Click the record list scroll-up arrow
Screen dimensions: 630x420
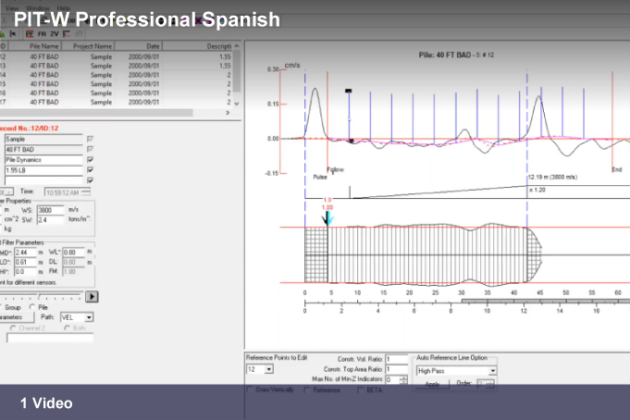pos(237,46)
